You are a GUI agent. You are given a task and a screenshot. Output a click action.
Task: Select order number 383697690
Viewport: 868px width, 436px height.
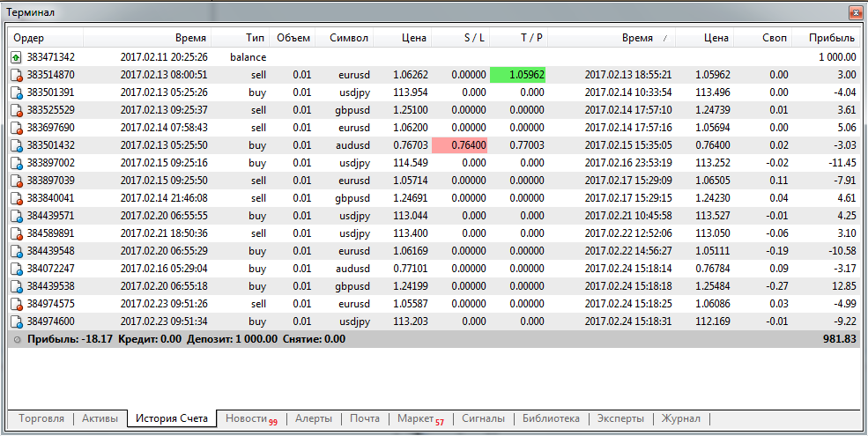point(50,128)
